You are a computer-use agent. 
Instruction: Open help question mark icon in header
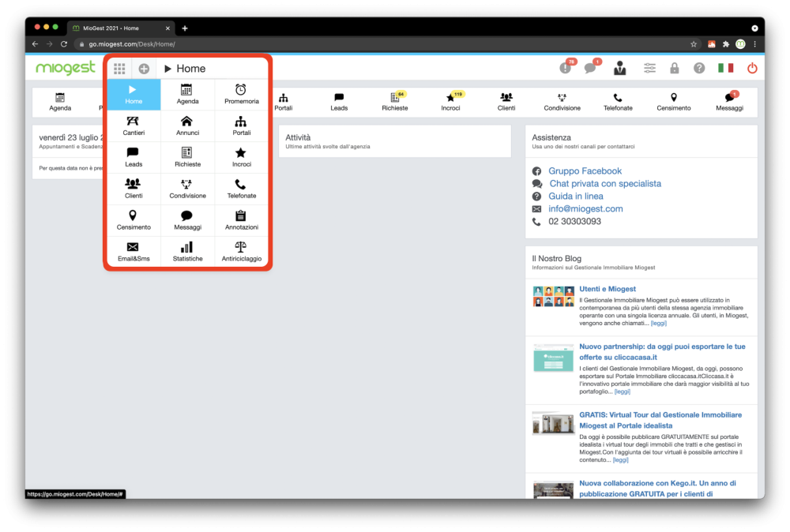(x=699, y=68)
